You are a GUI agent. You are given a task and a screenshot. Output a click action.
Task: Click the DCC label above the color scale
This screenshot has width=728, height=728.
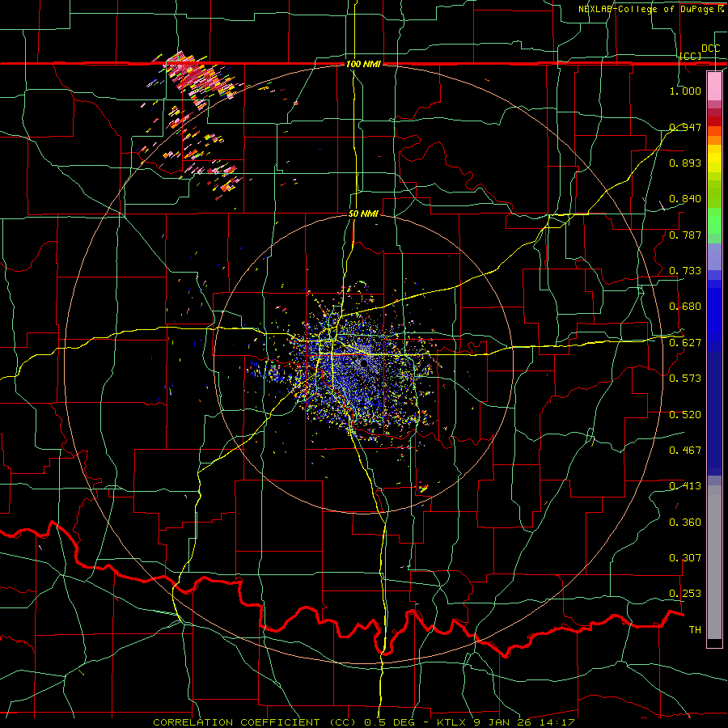(x=710, y=49)
